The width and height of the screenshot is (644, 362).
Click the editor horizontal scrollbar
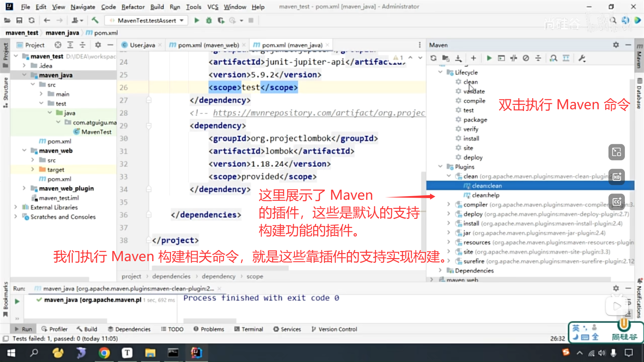point(220,268)
